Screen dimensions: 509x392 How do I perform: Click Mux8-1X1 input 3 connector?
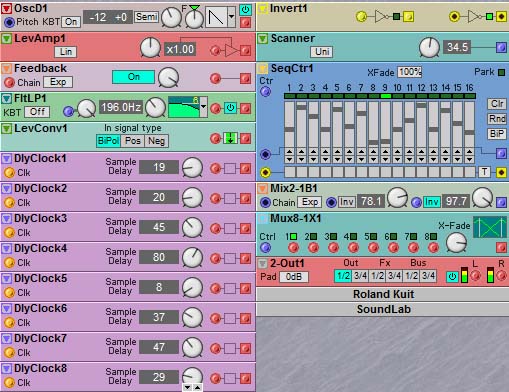point(333,248)
